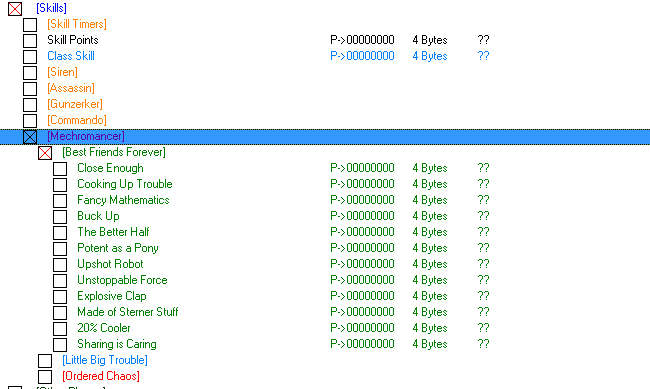Click the ?? value of Class Skill
Image resolution: width=650 pixels, height=389 pixels.
coord(483,56)
